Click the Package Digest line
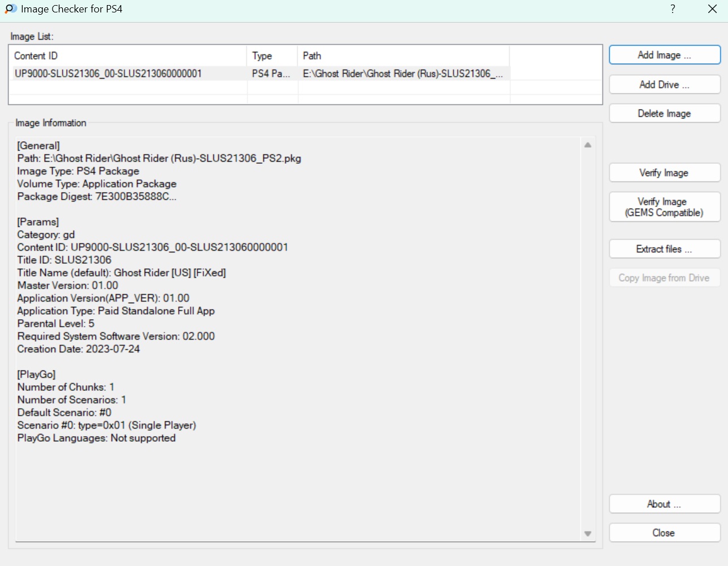This screenshot has width=728, height=566. point(97,197)
